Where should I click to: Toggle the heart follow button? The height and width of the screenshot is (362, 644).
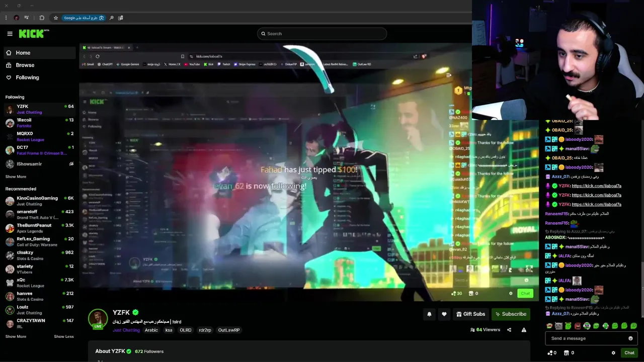click(x=444, y=314)
